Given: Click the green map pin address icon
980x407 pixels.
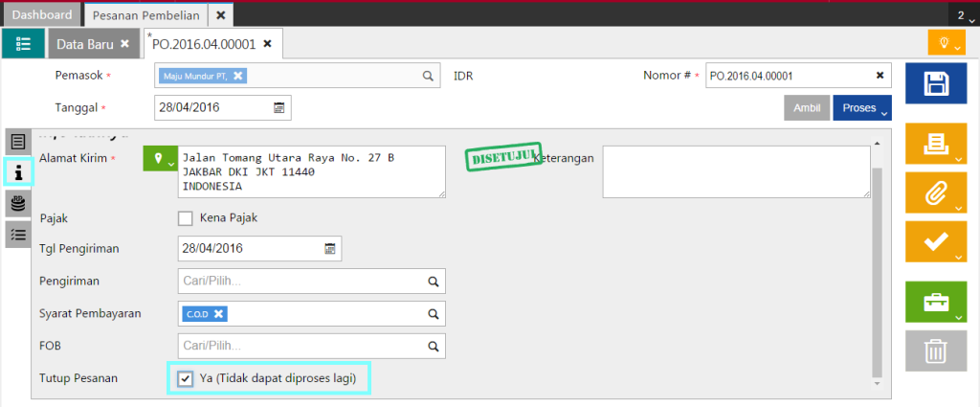Looking at the screenshot, I should point(159,160).
